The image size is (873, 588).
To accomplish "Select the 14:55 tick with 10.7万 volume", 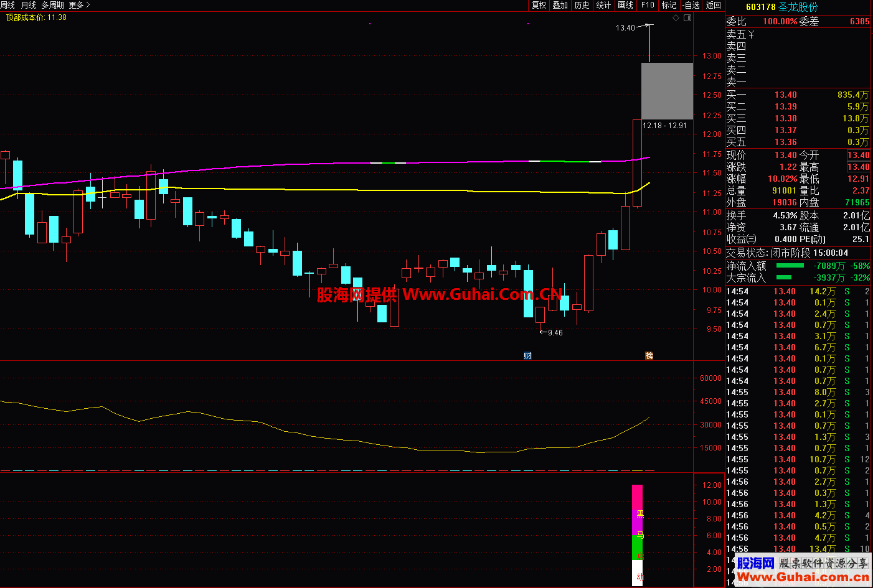I will pyautogui.click(x=798, y=460).
